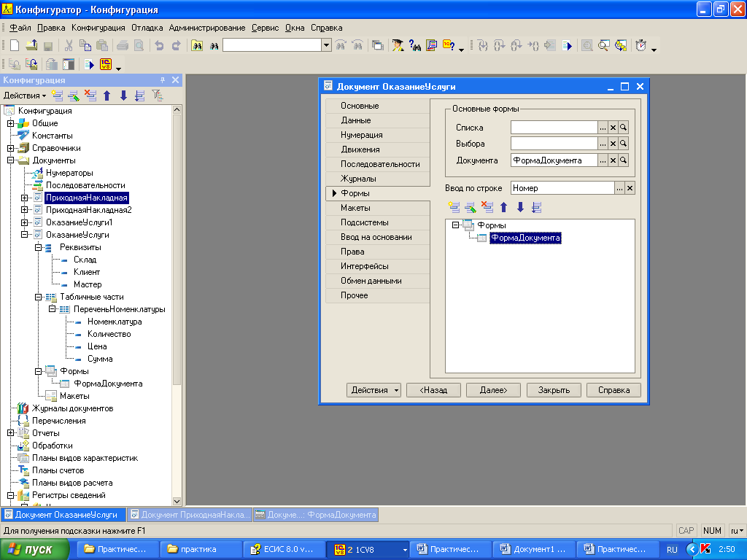Click the Save diskette toolbar icon
This screenshot has height=560, width=747.
(x=47, y=46)
